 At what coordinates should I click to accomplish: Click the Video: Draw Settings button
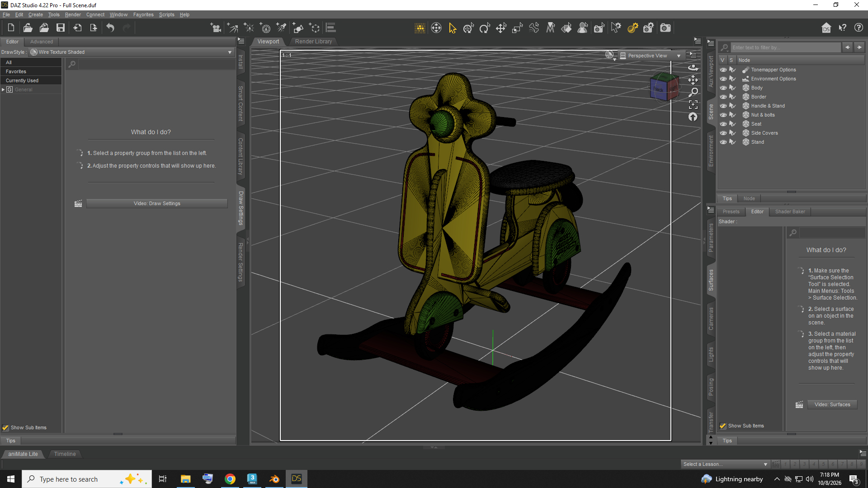click(x=157, y=203)
